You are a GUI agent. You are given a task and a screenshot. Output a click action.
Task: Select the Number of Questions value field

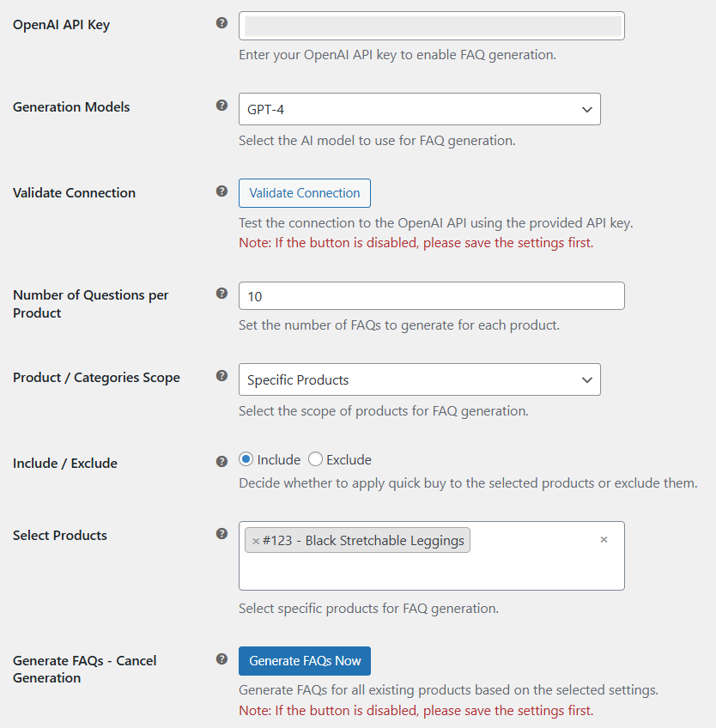tap(430, 295)
